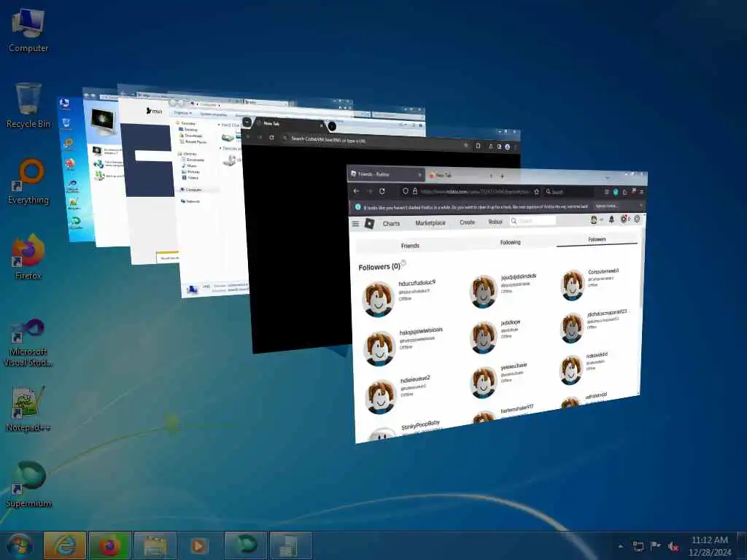Select the Firefox desktop shortcut

click(x=28, y=257)
